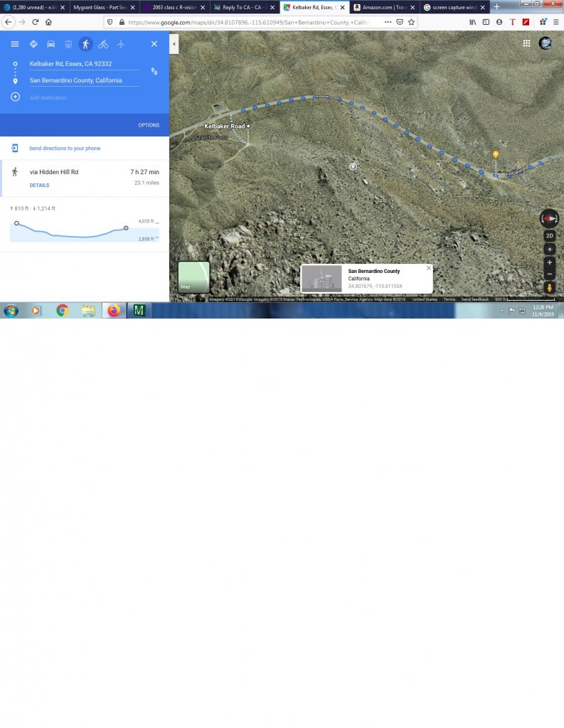Expand the route OPTIONS section
The height and width of the screenshot is (728, 564).
coord(149,125)
